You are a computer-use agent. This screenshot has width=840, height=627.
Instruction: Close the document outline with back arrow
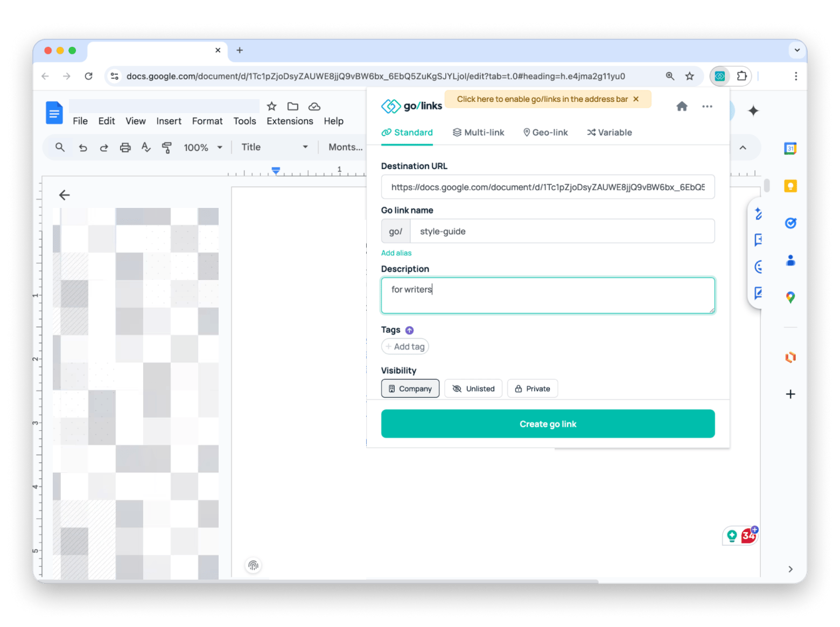pyautogui.click(x=65, y=195)
